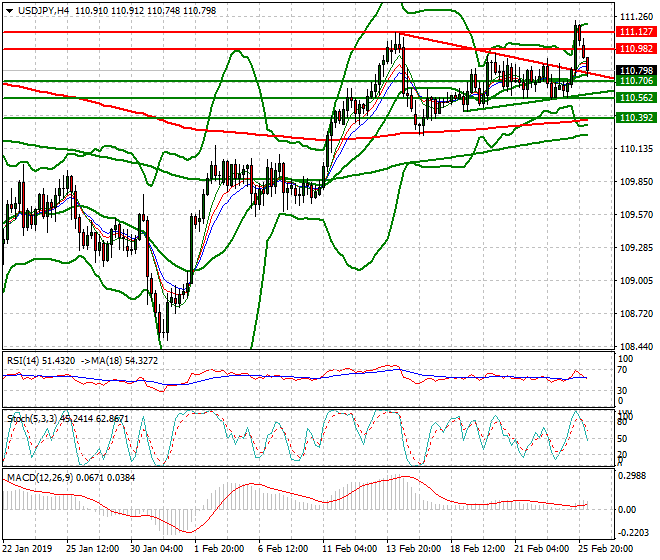The image size is (660, 560).
Task: Click the MACD scale value -0.2203
Action: (x=633, y=533)
